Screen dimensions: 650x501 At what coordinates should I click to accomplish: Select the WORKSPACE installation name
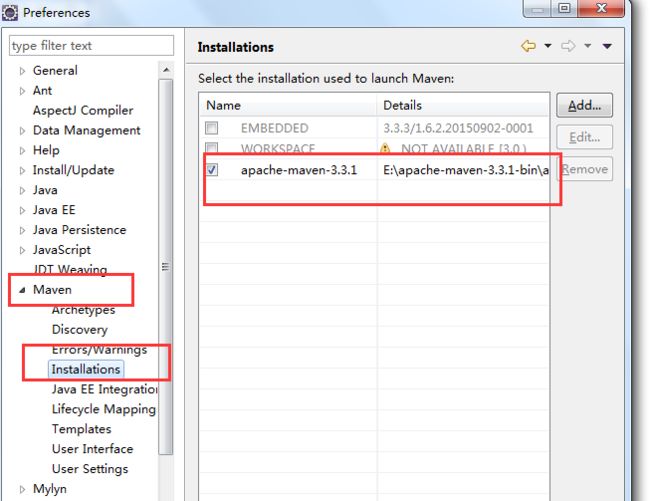coord(278,148)
